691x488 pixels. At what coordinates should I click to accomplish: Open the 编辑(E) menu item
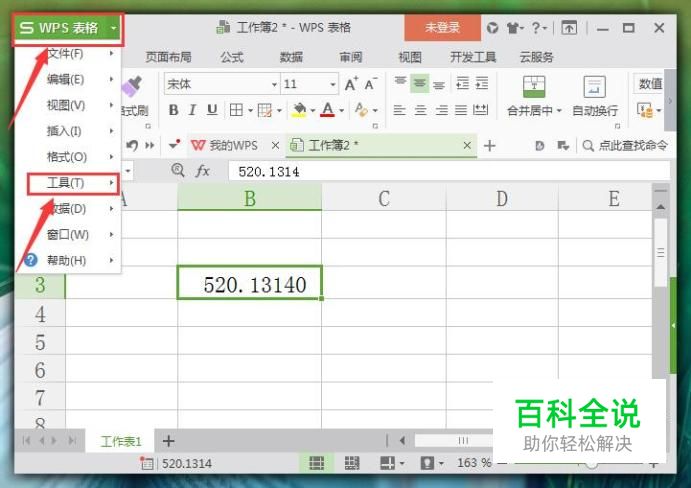[68, 79]
